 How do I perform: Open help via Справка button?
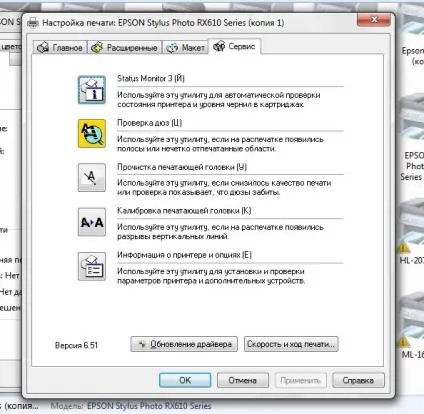[358, 380]
